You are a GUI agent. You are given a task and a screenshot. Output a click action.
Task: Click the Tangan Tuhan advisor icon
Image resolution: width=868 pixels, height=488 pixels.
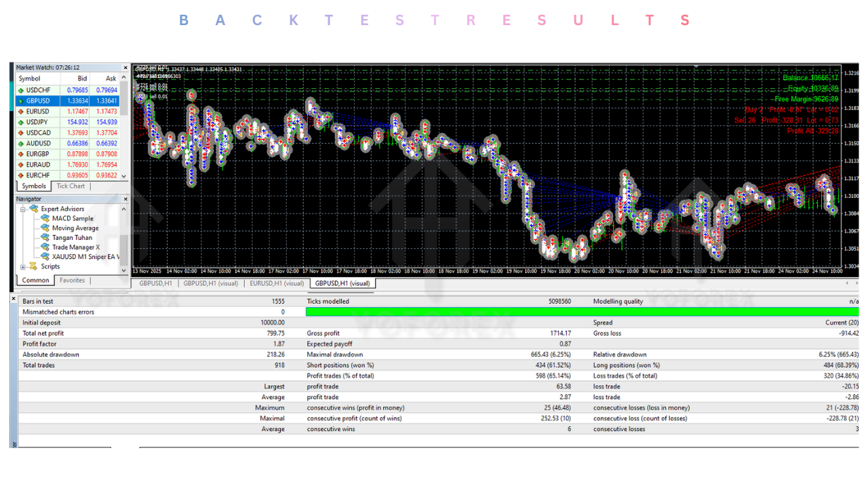point(45,238)
